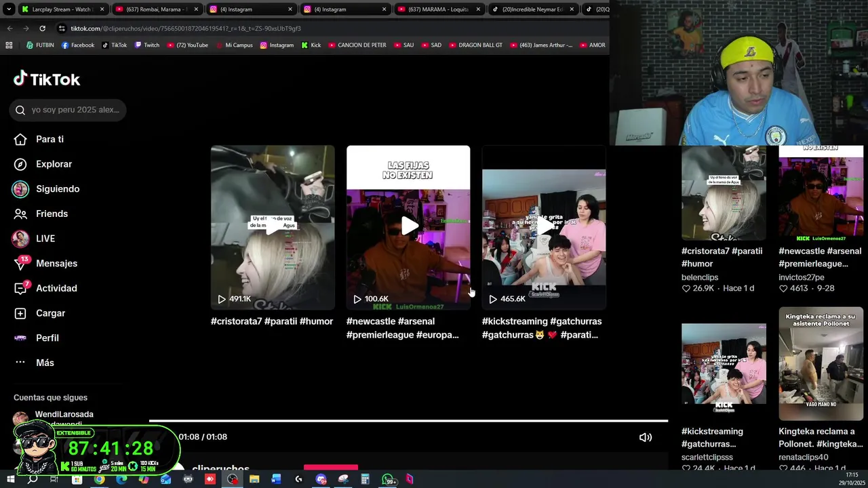Mute the video with the speaker icon
Screen dimensions: 868x488
click(646, 437)
